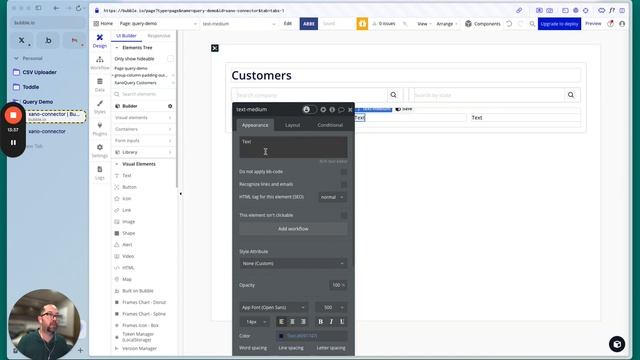Click the search icon of company search box
This screenshot has width=640, height=360.
point(393,95)
